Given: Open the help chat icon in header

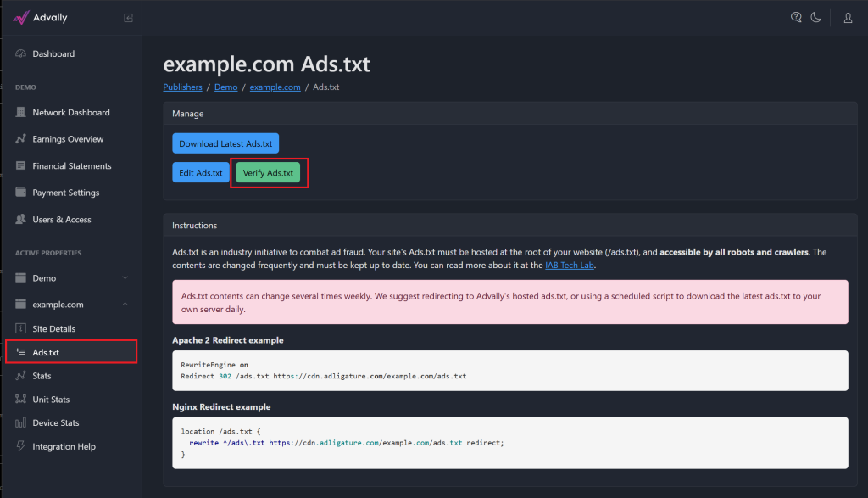Looking at the screenshot, I should [796, 18].
